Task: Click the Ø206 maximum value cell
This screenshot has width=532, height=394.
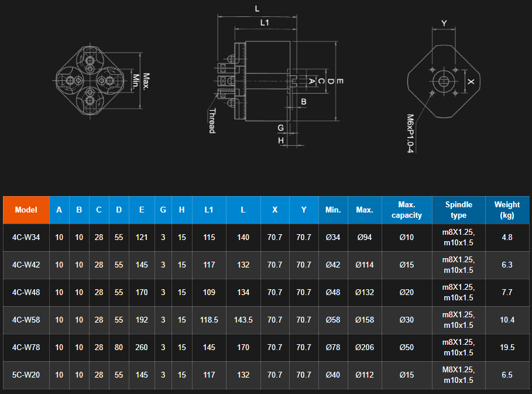Action: coord(365,347)
